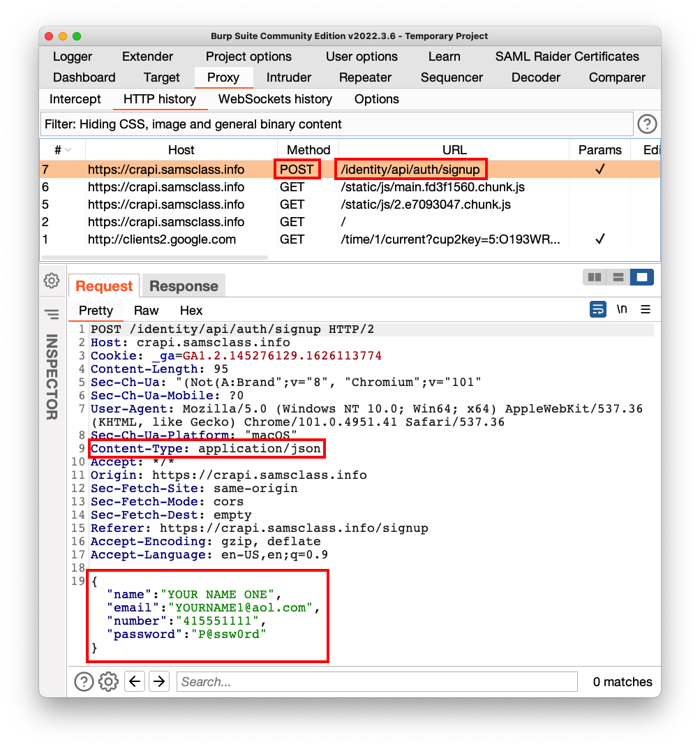Screen dimensions: 700x749
Task: Sort by the URL column header
Action: pyautogui.click(x=454, y=150)
